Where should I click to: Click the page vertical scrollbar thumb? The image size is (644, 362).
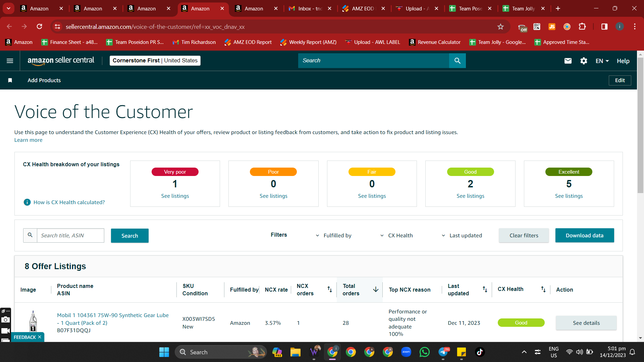pyautogui.click(x=640, y=125)
